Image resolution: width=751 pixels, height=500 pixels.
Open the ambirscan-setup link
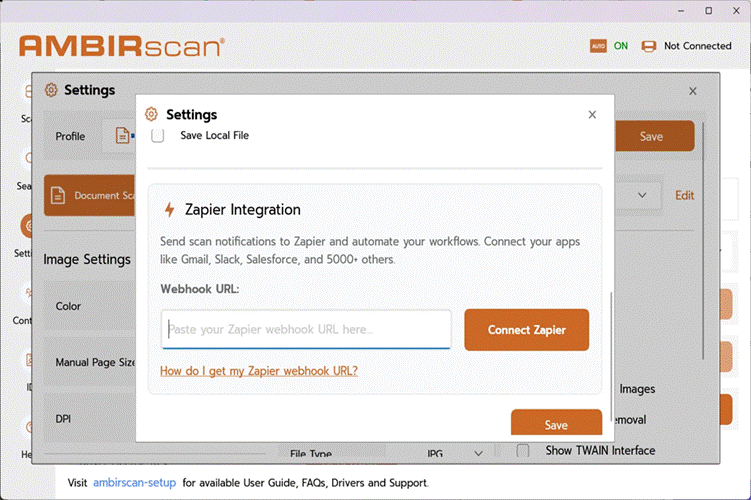[x=135, y=483]
